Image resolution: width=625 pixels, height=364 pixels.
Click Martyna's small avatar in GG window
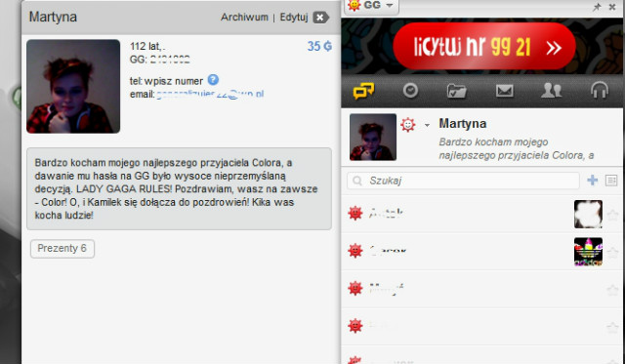coord(373,137)
